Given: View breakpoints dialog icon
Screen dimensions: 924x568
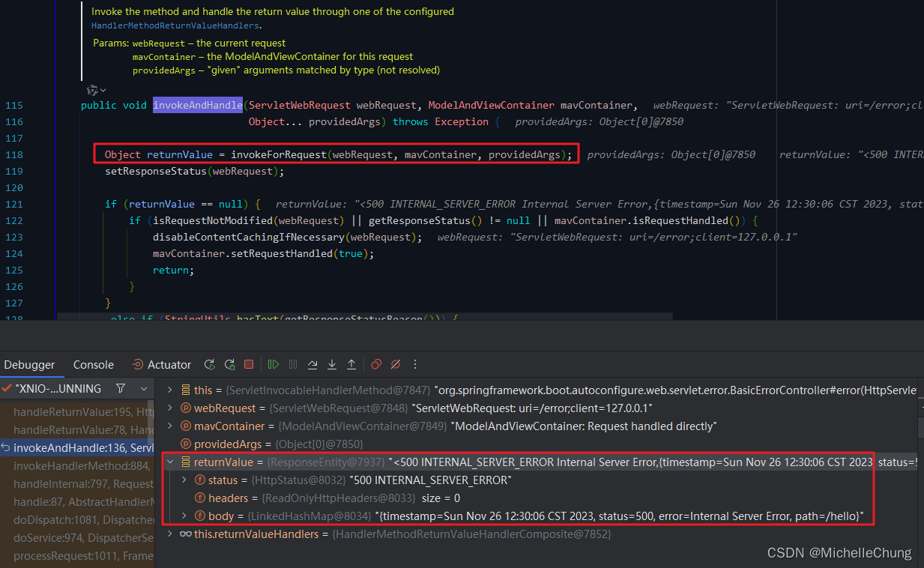Looking at the screenshot, I should (x=376, y=365).
